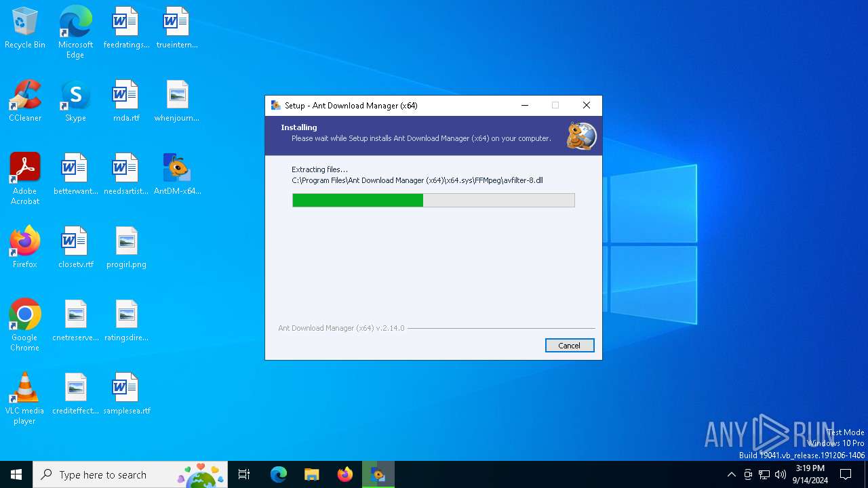Select the crediteffect image file icon
This screenshot has height=488, width=868.
pyautogui.click(x=75, y=394)
